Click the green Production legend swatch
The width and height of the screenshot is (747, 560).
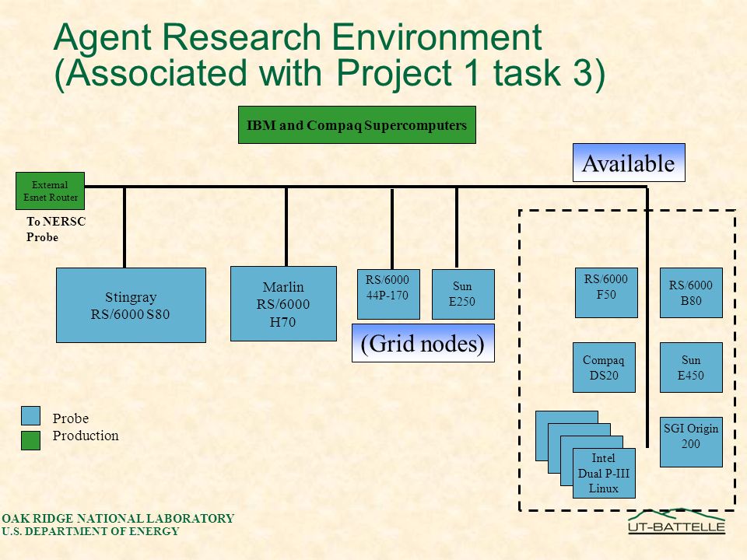click(x=30, y=440)
